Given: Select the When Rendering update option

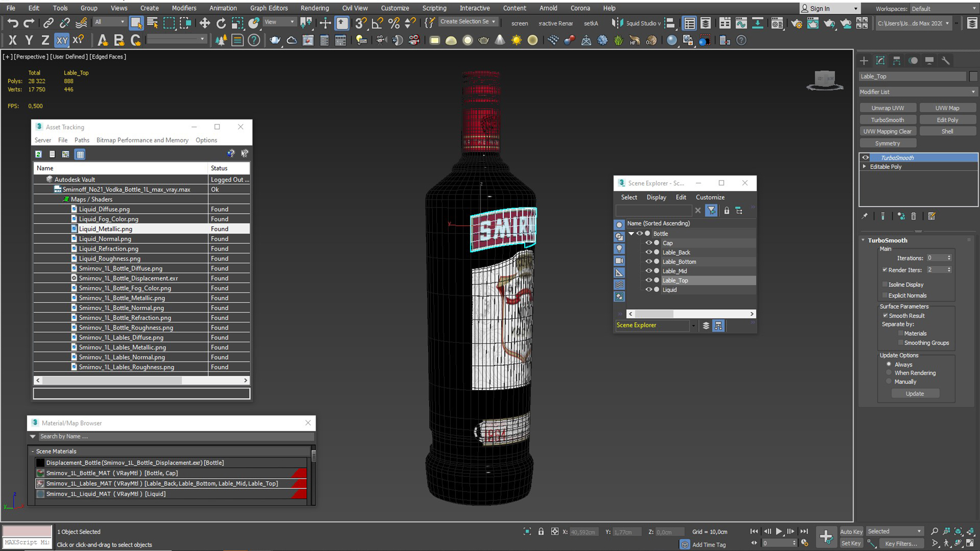Looking at the screenshot, I should [889, 373].
